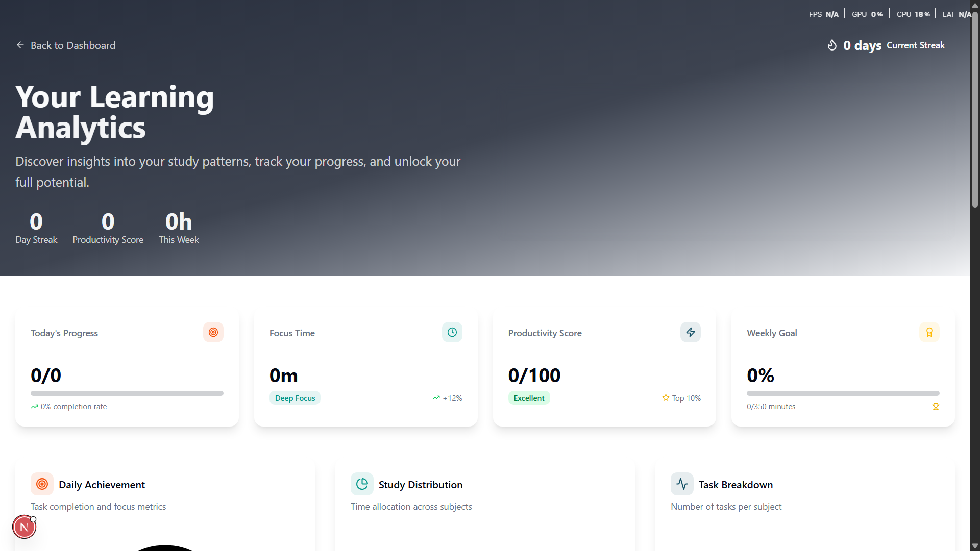Click the star icon next to Top 10%
Image resolution: width=980 pixels, height=551 pixels.
pyautogui.click(x=666, y=398)
